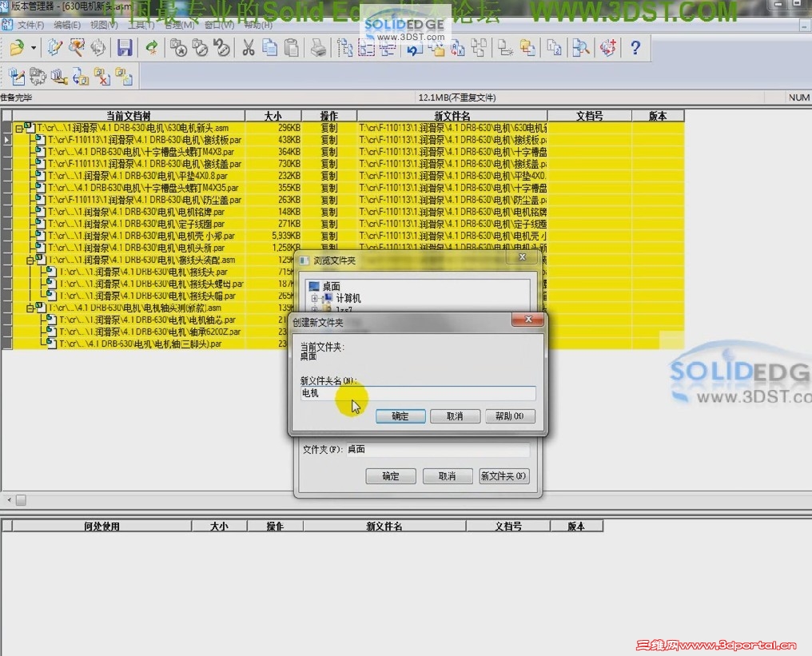Viewport: 812px width, 656px height.
Task: Select 计算机 in the browse folder tree
Action: tap(348, 298)
